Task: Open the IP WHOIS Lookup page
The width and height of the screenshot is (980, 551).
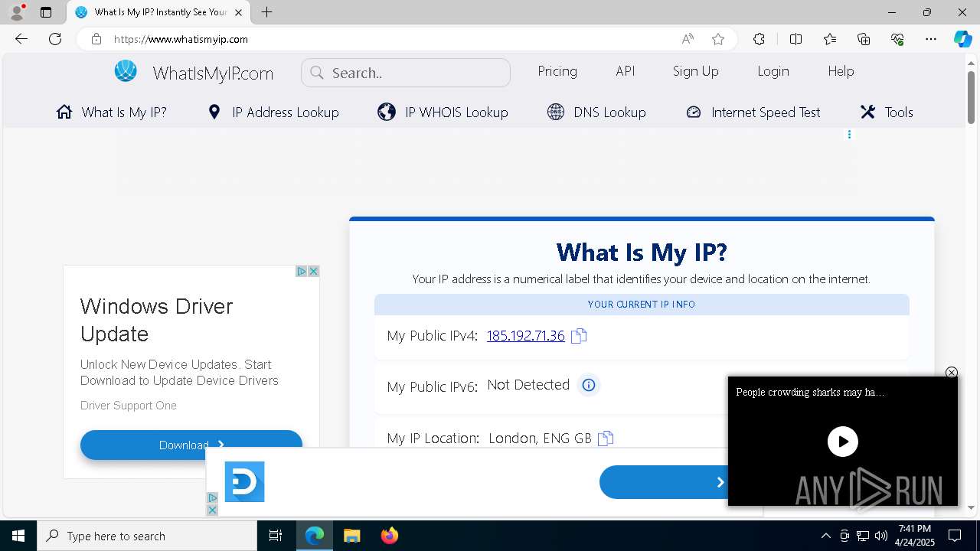Action: coord(443,112)
